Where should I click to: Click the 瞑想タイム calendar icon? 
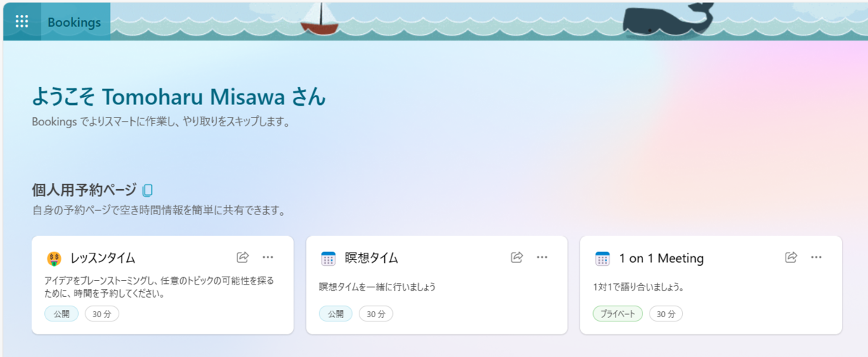(328, 259)
